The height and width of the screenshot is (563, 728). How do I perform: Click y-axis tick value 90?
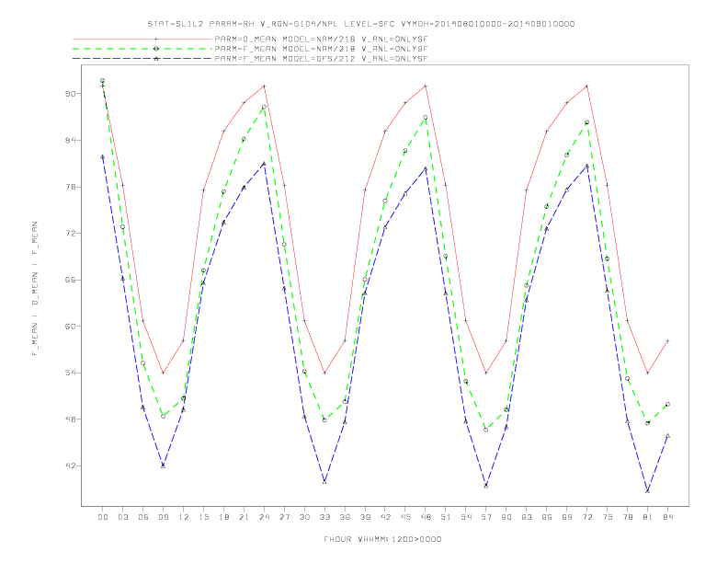70,93
